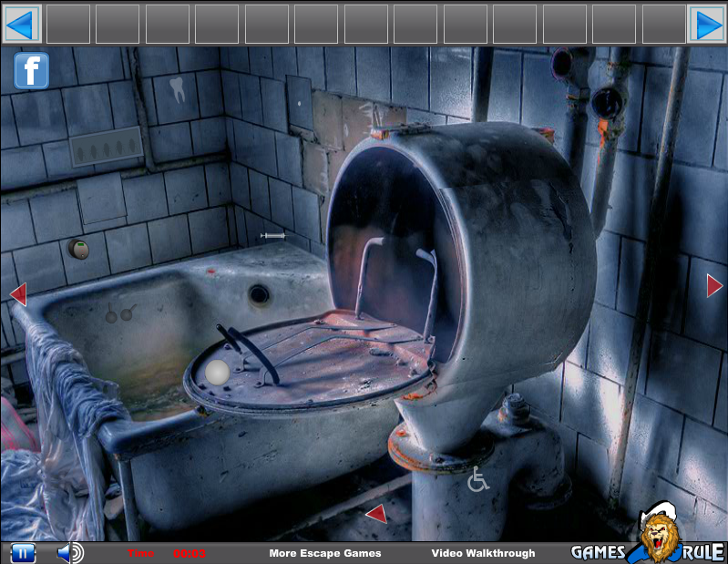Click the round knob with green light

pyautogui.click(x=78, y=250)
